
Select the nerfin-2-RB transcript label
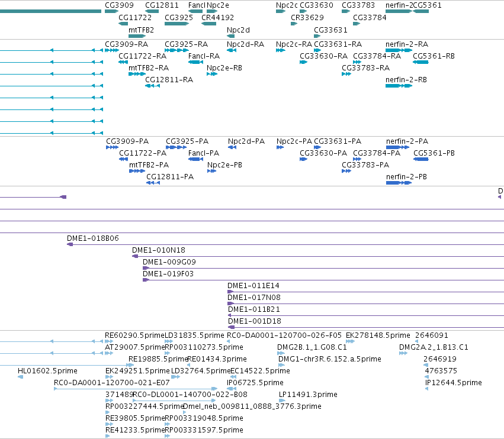tap(406, 80)
